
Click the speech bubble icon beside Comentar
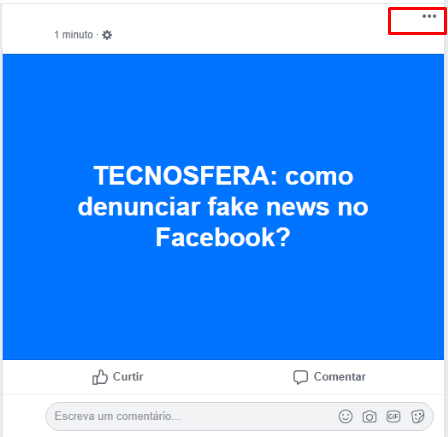pos(300,377)
